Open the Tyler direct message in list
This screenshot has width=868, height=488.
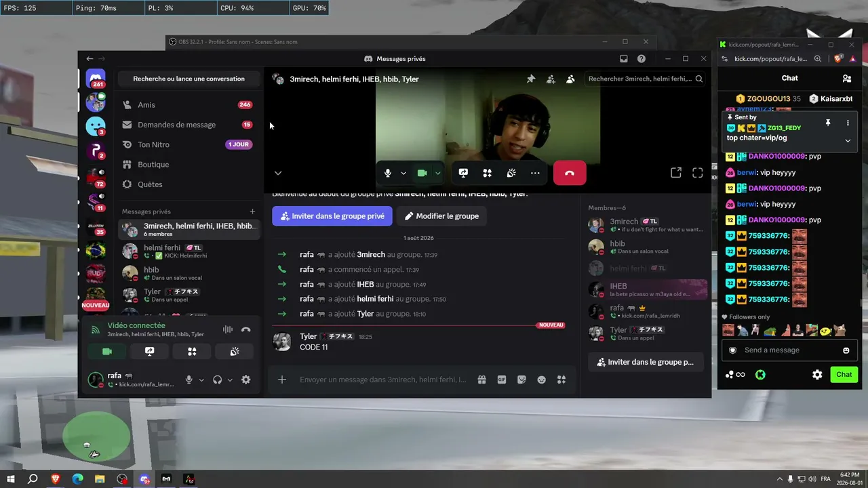[x=189, y=295]
